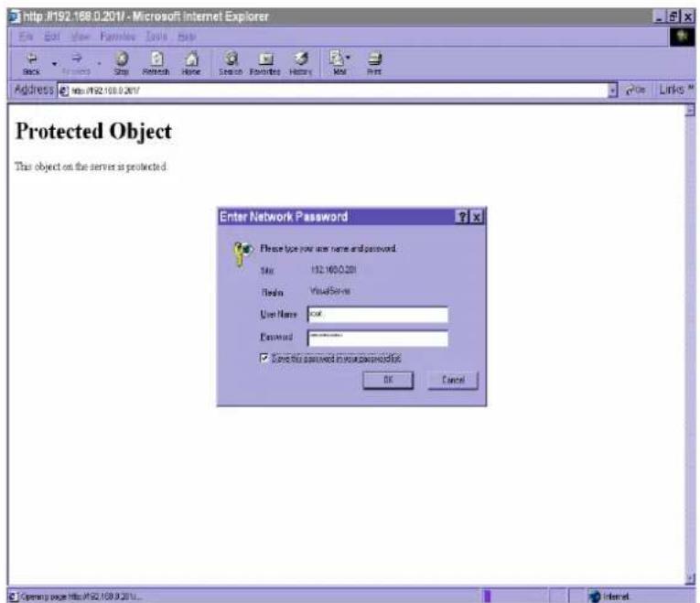Viewport: 700px width, 603px height.
Task: Toggle Save this password checkbox
Action: (264, 358)
